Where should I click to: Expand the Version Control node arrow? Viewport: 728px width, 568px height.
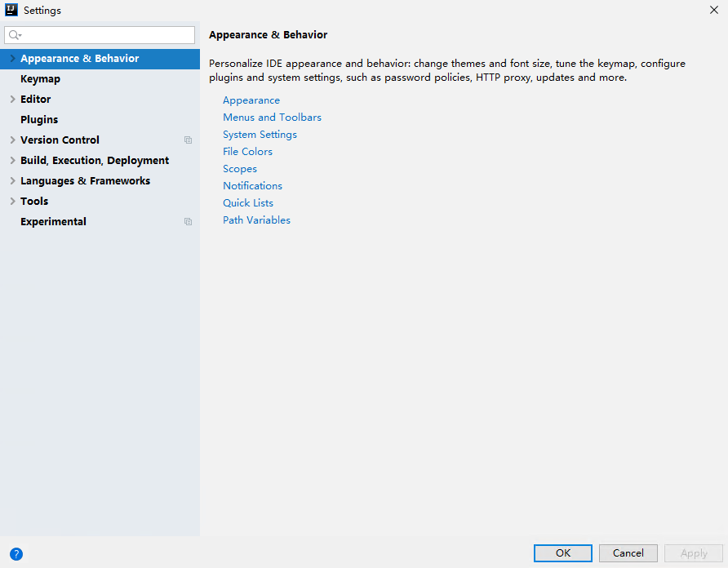click(x=12, y=140)
